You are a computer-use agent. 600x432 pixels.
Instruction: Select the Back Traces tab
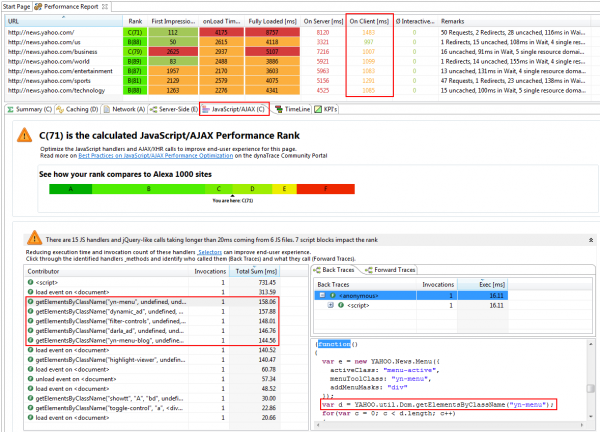click(x=334, y=270)
